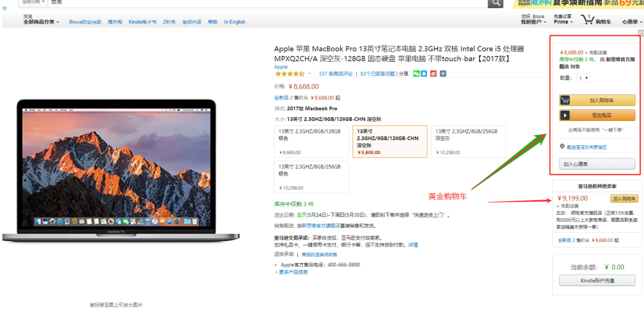This screenshot has height=309, width=644.
Task: Select 13英寸 2.3GHZ/8GB/256GB 银色 option
Action: [x=311, y=177]
